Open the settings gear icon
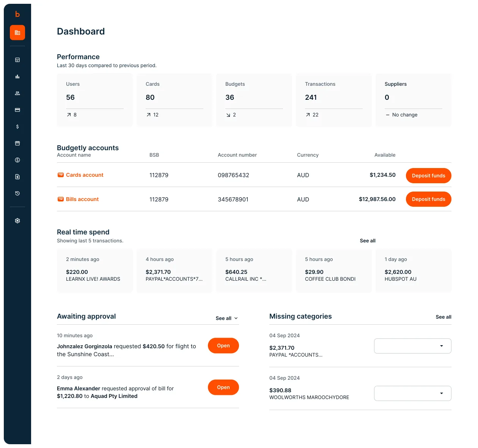The height and width of the screenshot is (448, 478). pos(17,221)
